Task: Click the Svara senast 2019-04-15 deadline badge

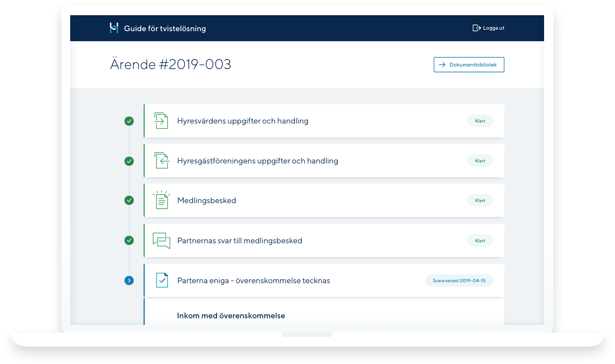Action: tap(459, 280)
